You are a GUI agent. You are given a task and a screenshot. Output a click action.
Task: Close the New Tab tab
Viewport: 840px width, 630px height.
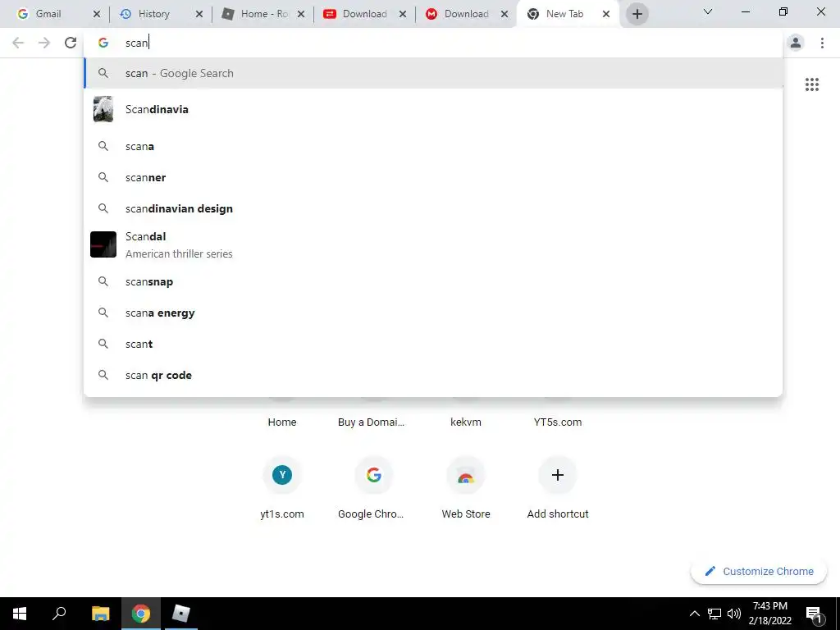tap(606, 15)
